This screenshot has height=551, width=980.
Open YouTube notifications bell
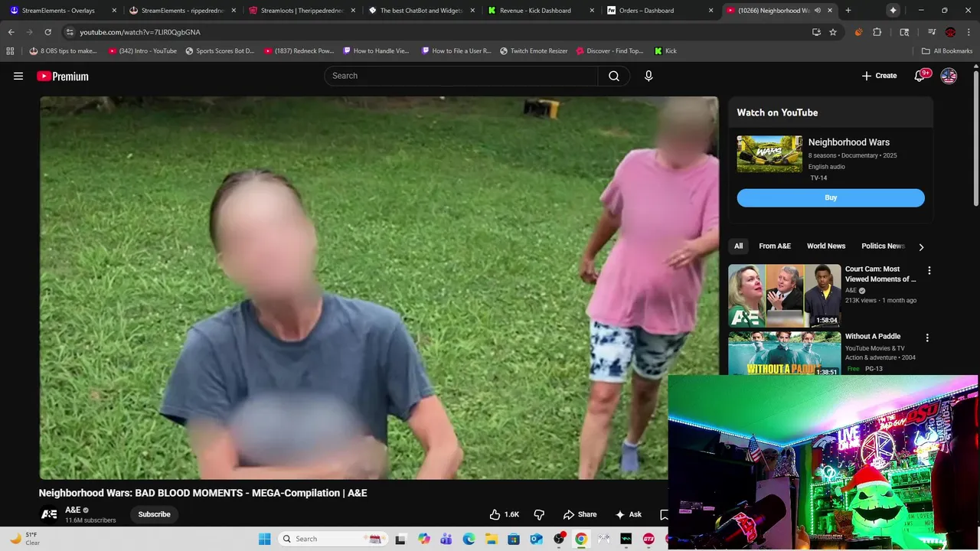[920, 76]
